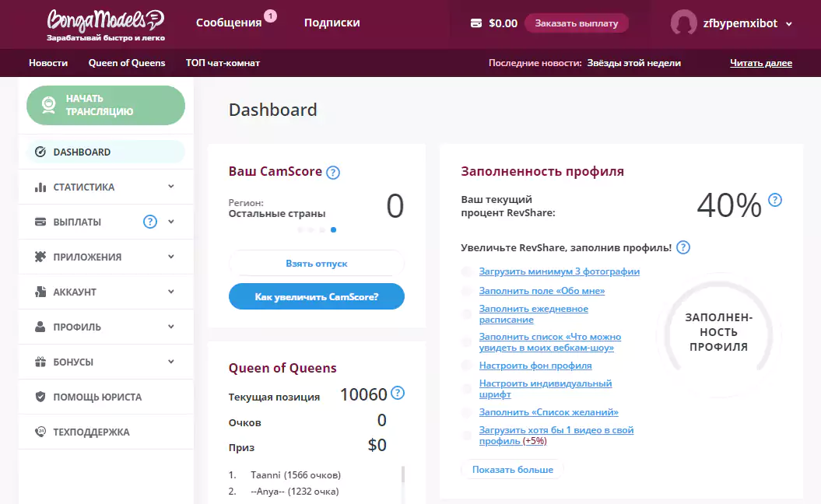Click the $0.00 balance amount
The image size is (821, 504).
(503, 23)
